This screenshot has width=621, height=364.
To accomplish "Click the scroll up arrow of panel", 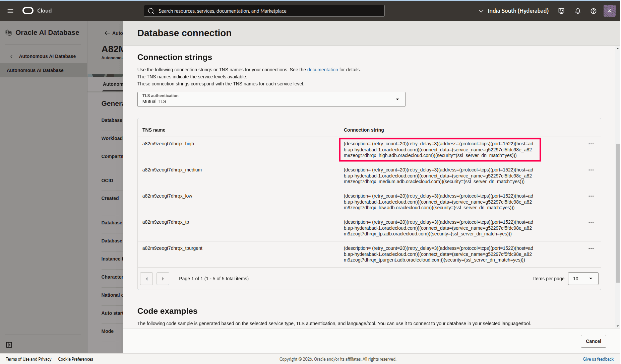I will point(618,49).
